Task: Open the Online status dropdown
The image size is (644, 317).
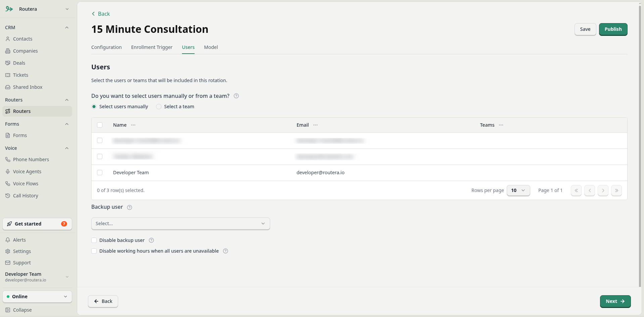Action: pos(37,297)
